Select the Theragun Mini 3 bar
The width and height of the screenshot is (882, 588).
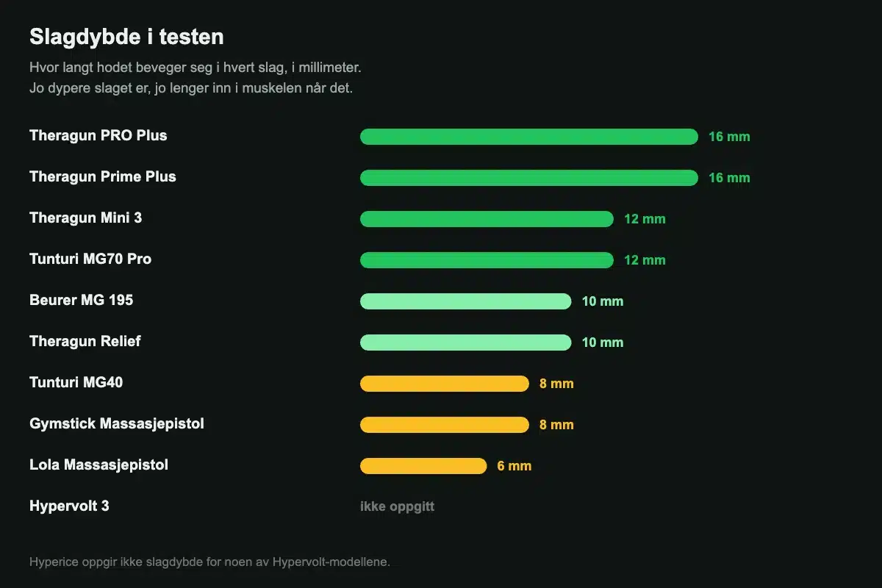pyautogui.click(x=487, y=219)
